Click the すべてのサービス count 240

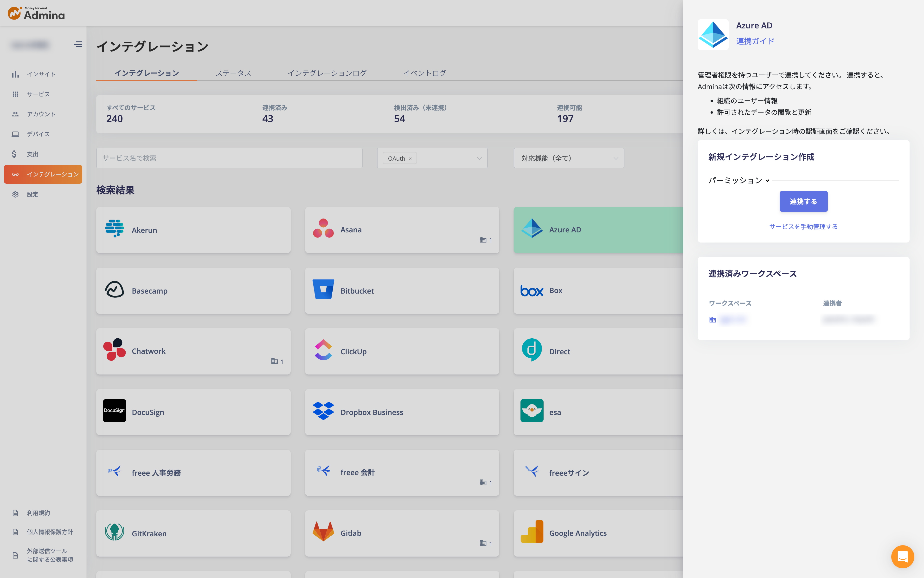(115, 119)
